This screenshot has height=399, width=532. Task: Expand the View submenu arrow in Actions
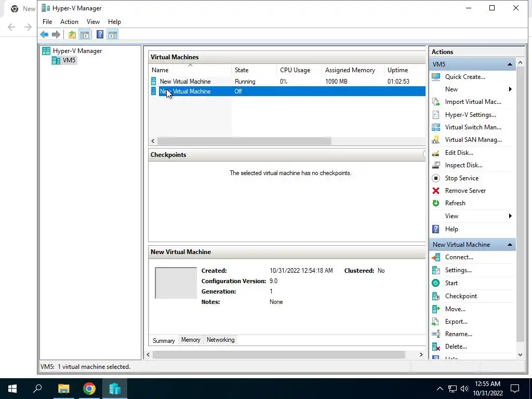pyautogui.click(x=510, y=216)
